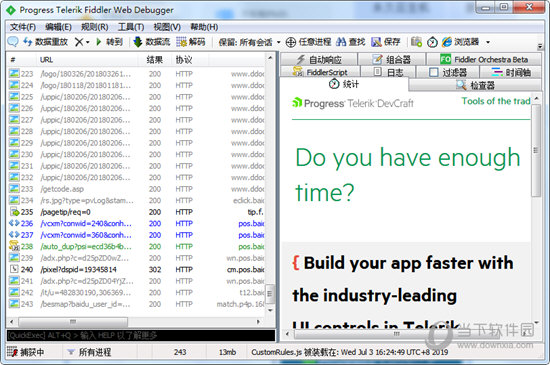The width and height of the screenshot is (550, 365).
Task: Click the 查找 binoculars find button
Action: (x=350, y=42)
